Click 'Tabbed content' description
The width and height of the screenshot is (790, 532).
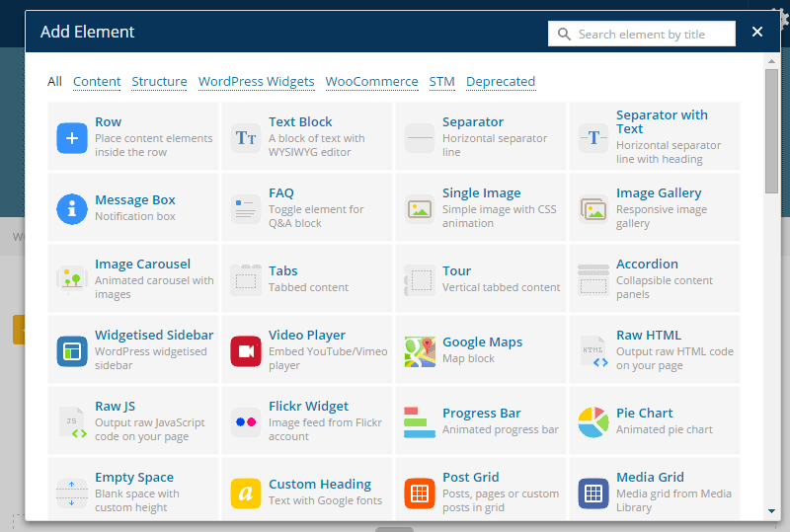click(x=308, y=287)
